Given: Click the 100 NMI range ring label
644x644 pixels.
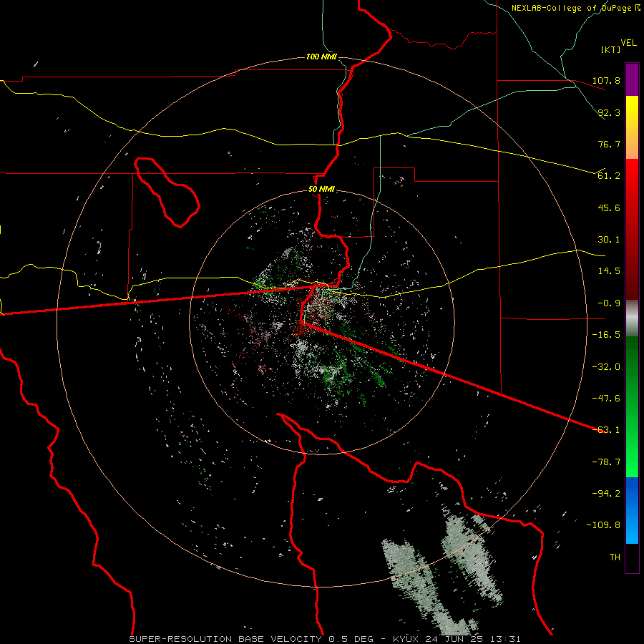Looking at the screenshot, I should coord(321,57).
